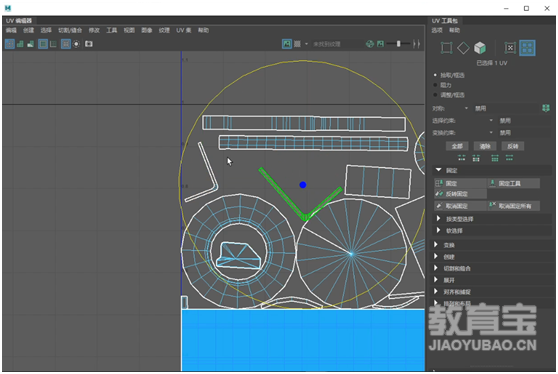558x374 pixels.
Task: Click the UV snapshot camera icon
Action: click(89, 44)
